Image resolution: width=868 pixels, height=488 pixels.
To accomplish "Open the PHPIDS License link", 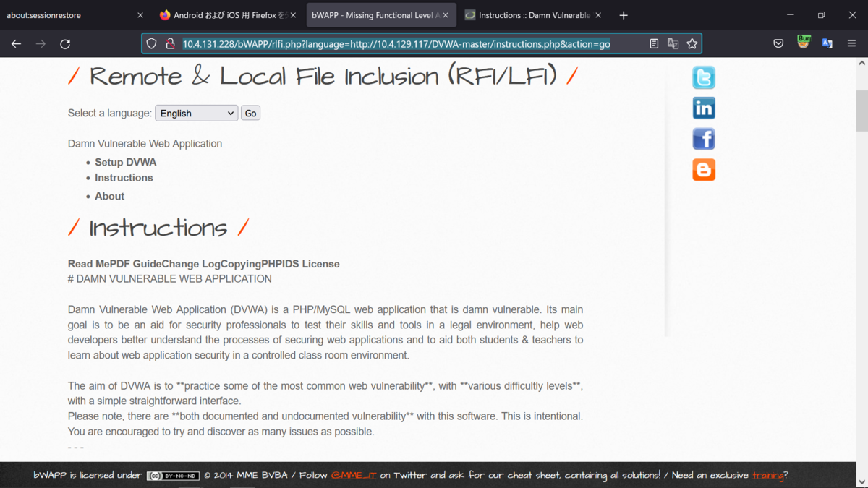I will (301, 264).
